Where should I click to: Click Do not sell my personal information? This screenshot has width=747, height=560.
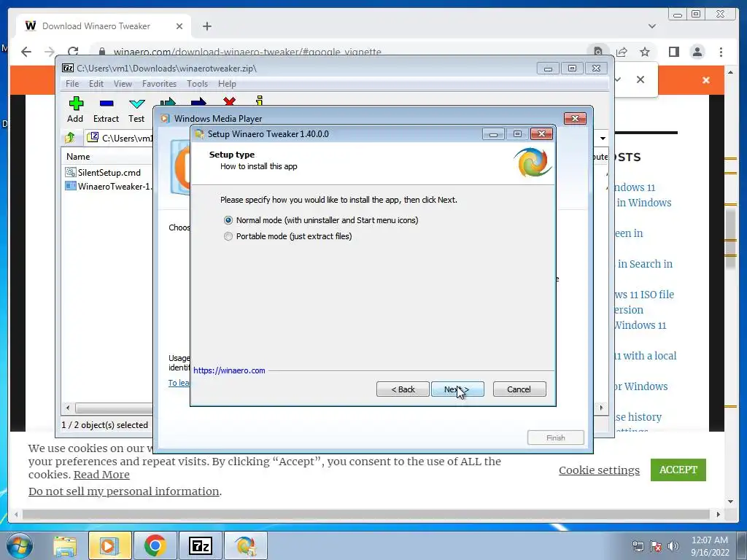[x=124, y=491]
